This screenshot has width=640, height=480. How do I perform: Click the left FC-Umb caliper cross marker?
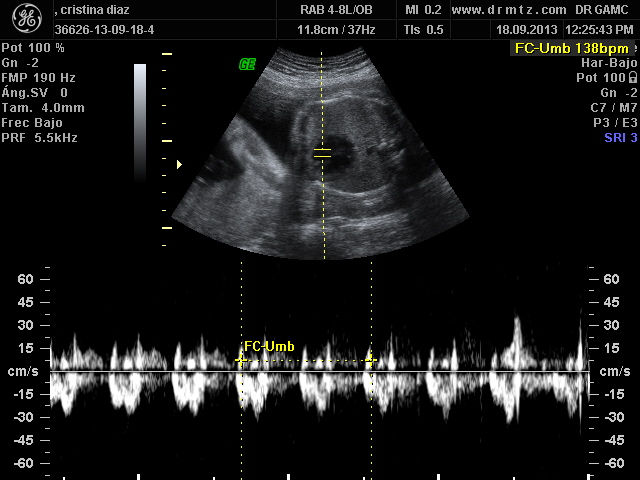pos(241,360)
